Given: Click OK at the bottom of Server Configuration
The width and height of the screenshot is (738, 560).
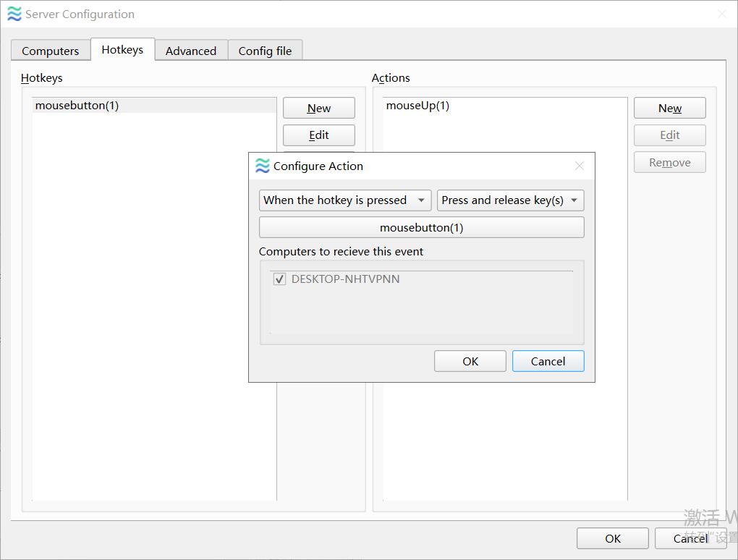Looking at the screenshot, I should pyautogui.click(x=612, y=538).
